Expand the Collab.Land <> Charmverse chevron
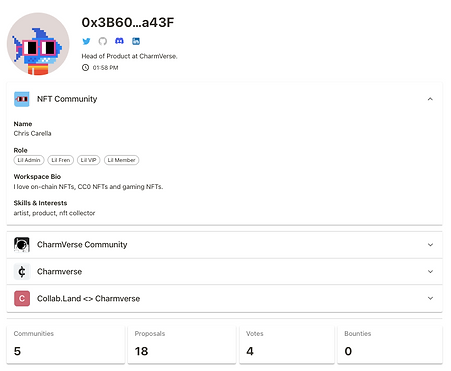 click(430, 298)
